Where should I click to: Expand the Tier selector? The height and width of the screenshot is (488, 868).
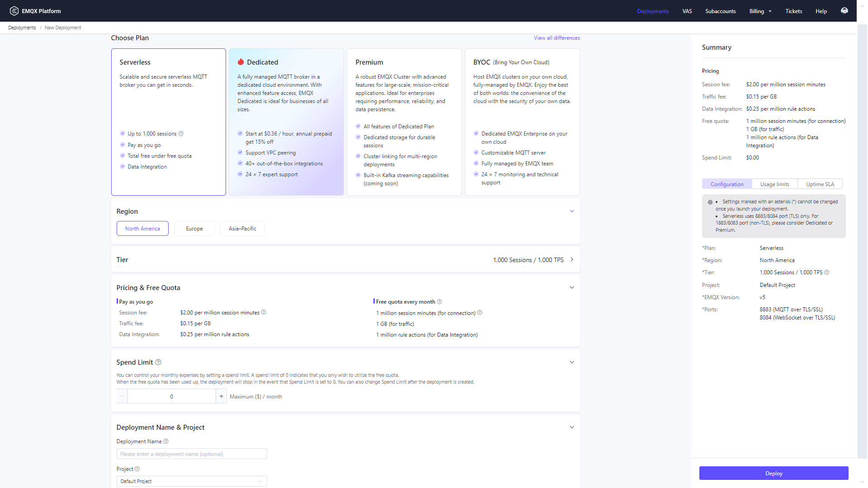(x=572, y=260)
